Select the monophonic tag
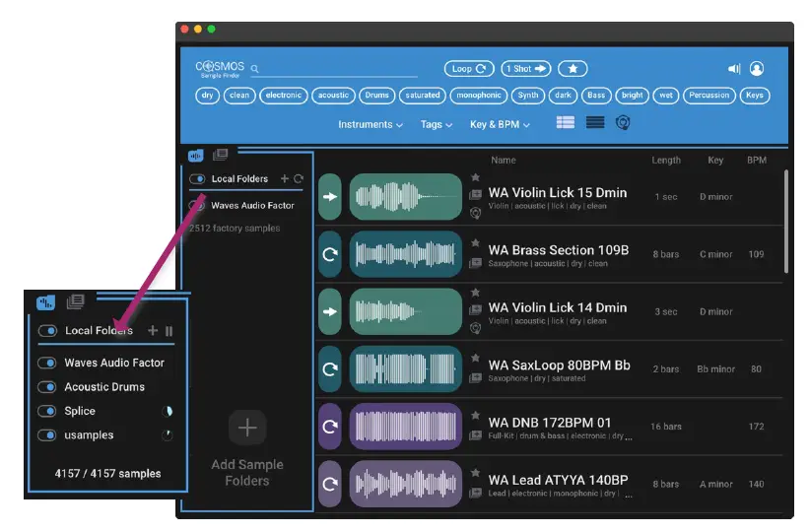 (478, 96)
